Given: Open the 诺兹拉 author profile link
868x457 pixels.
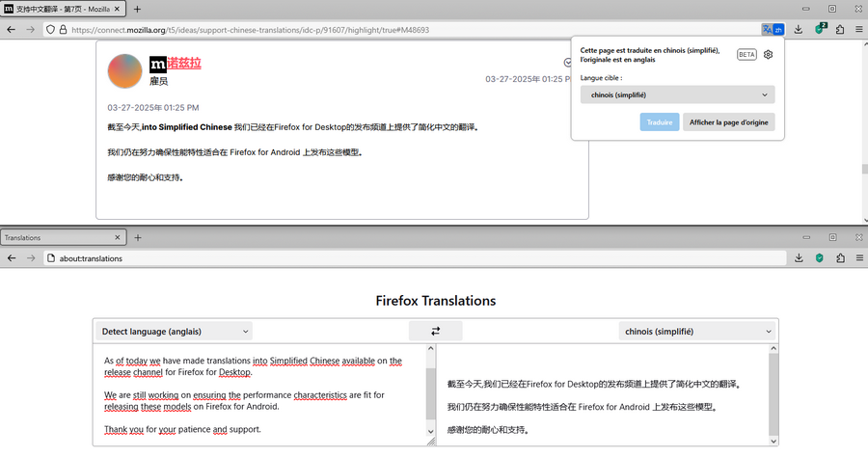Looking at the screenshot, I should pyautogui.click(x=184, y=63).
